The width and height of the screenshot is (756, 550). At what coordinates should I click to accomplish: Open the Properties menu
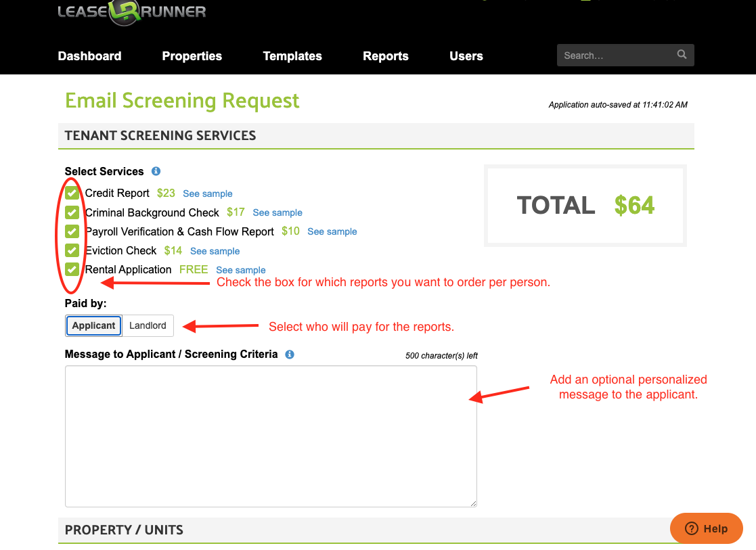pyautogui.click(x=192, y=56)
